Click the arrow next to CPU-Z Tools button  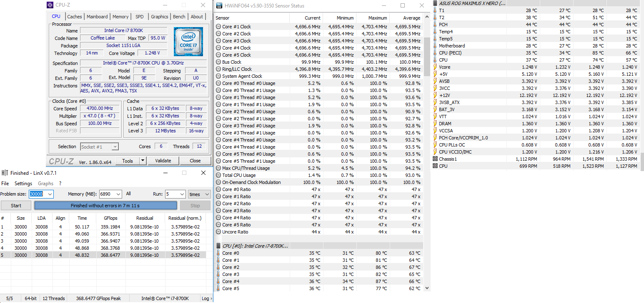[143, 161]
